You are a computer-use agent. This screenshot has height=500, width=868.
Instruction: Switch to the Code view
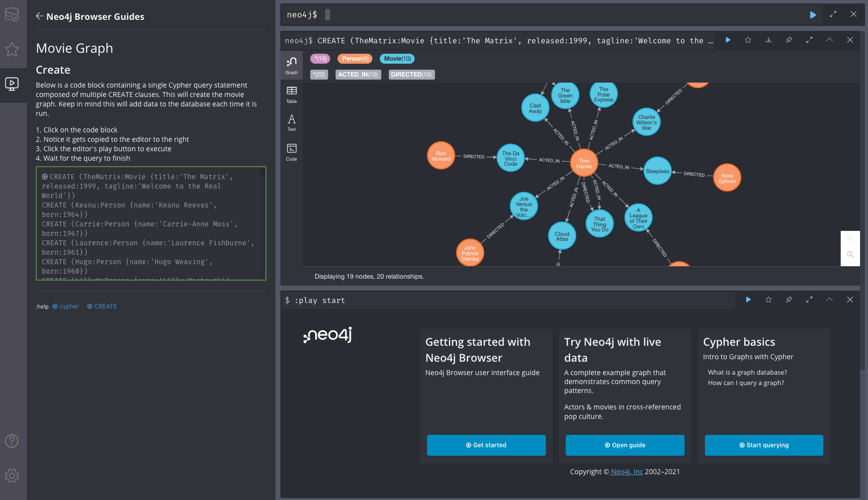(291, 152)
